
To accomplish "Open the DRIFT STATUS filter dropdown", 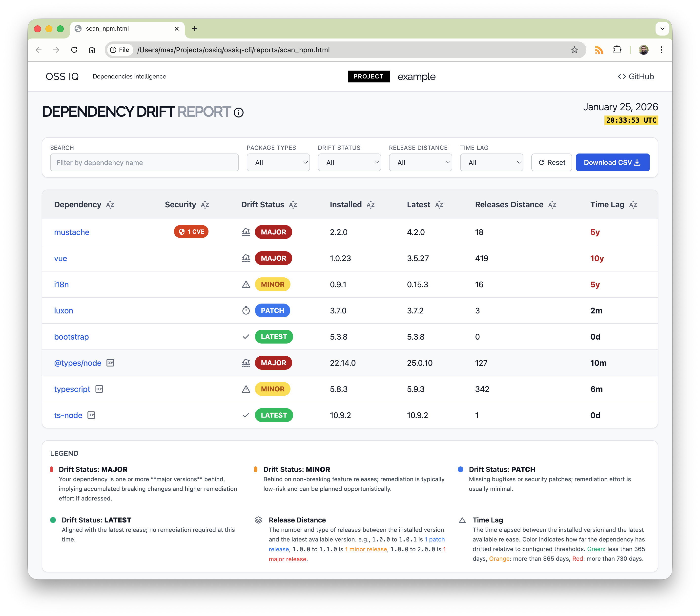I will coord(349,163).
